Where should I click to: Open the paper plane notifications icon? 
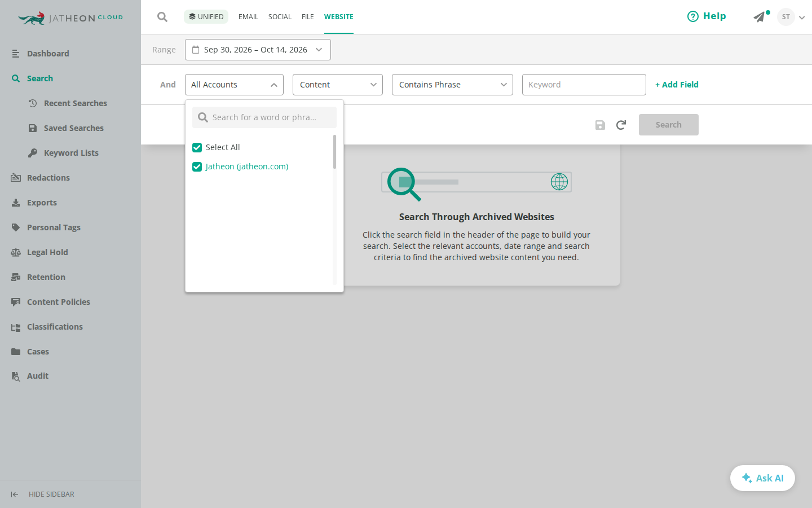click(x=760, y=17)
